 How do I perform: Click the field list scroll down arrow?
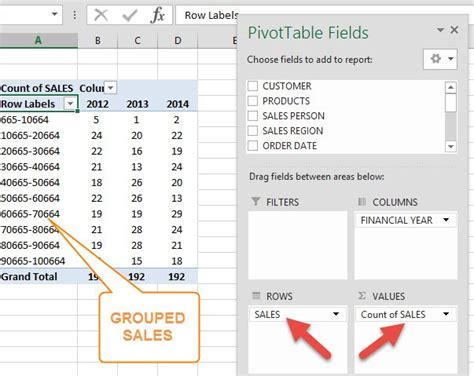coord(451,146)
